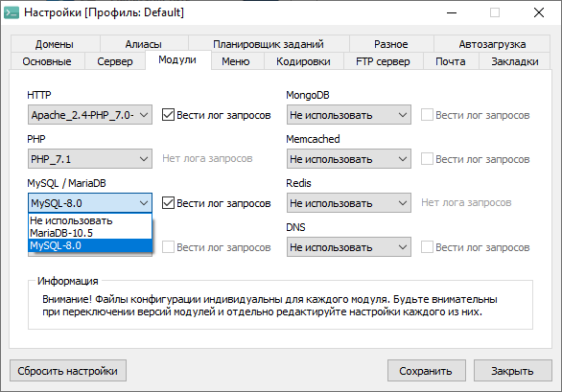Switch to the Закладки tab
Screen dimensions: 562x392
click(x=515, y=61)
